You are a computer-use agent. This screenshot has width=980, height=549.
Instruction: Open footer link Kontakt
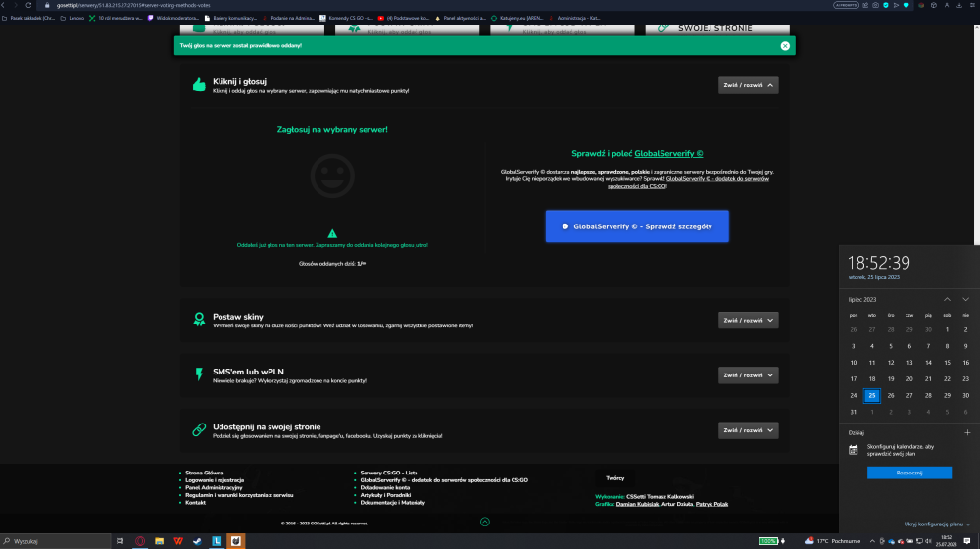click(x=196, y=503)
